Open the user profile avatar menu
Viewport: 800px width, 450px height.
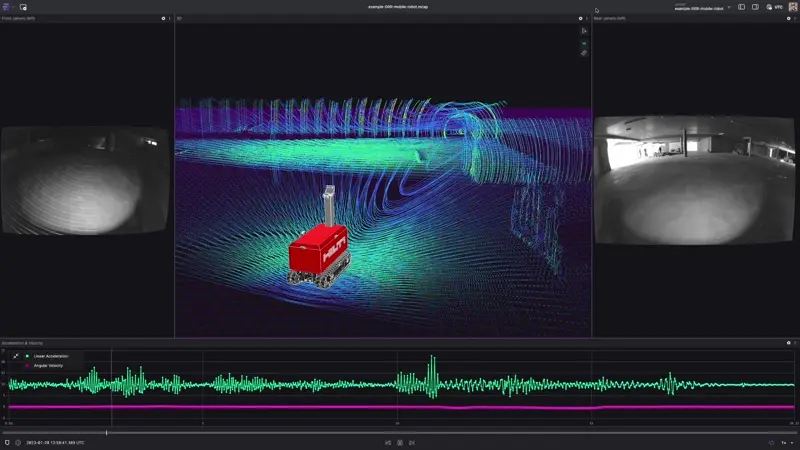tap(792, 7)
